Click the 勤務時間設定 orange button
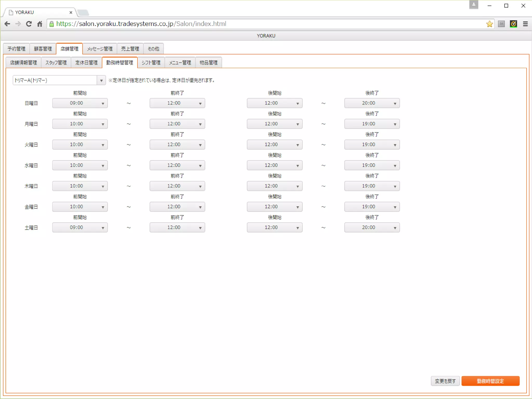 490,381
